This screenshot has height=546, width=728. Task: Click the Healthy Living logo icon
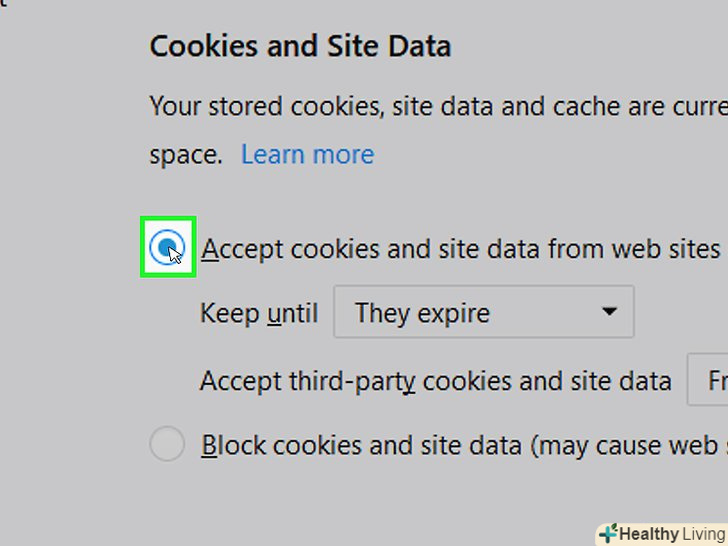[607, 534]
